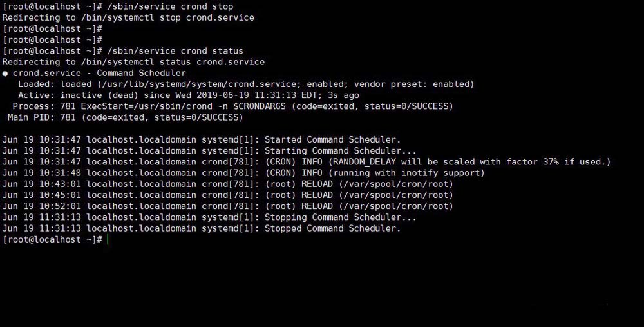Click the RANDOM_DELAY log message
The height and width of the screenshot is (327, 644).
coord(437,162)
